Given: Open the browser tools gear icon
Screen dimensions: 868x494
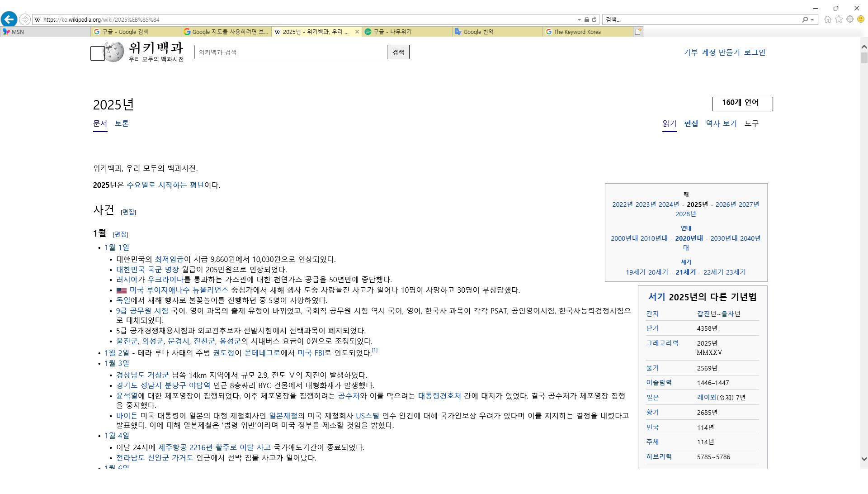Looking at the screenshot, I should coord(850,19).
